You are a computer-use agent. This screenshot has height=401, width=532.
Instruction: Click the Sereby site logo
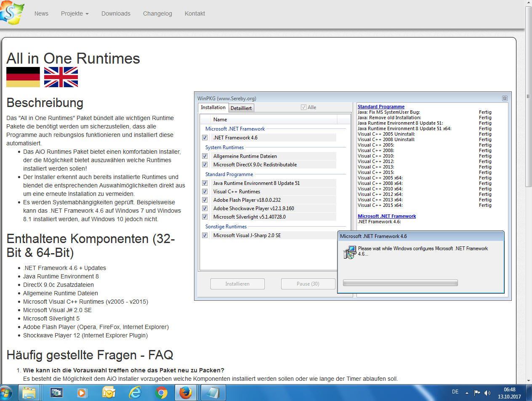(x=11, y=13)
